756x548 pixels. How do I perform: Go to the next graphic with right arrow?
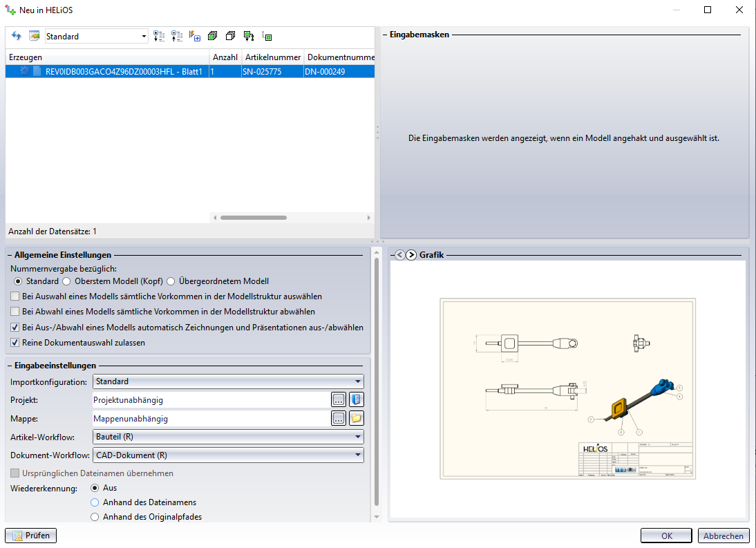pyautogui.click(x=411, y=255)
